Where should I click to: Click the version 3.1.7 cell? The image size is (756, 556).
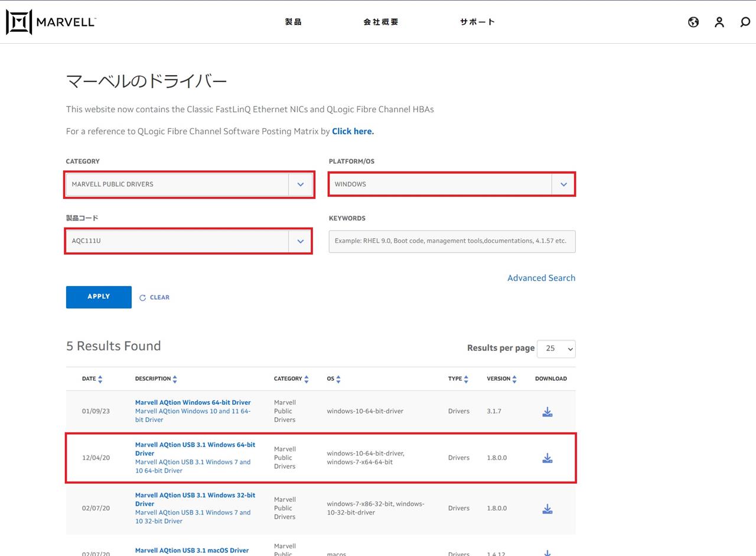click(494, 411)
